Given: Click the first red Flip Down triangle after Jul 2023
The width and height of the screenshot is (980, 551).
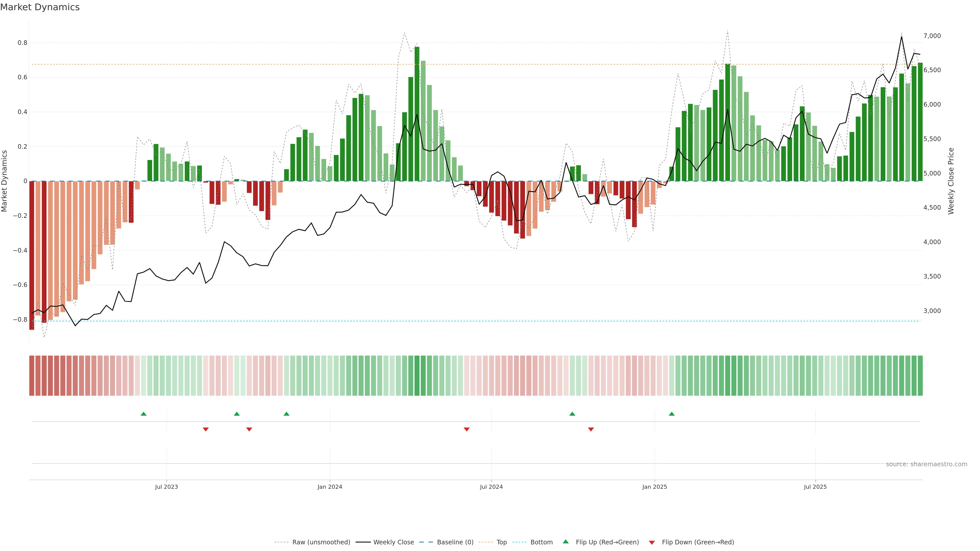Looking at the screenshot, I should (205, 429).
